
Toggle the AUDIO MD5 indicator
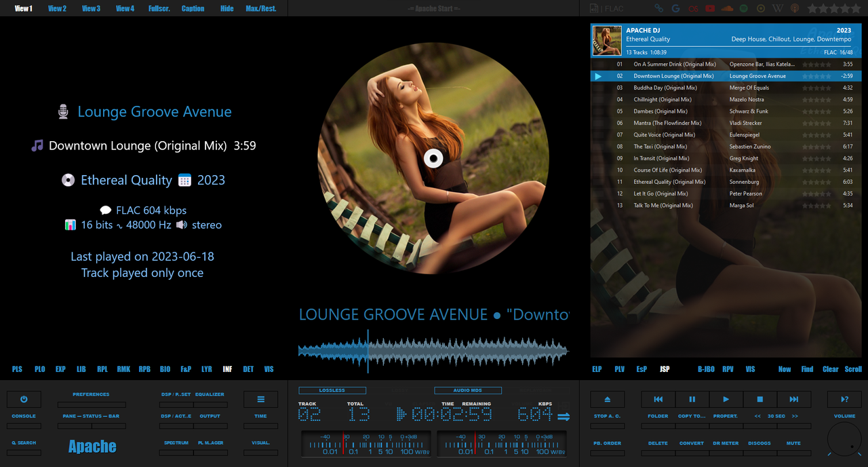[468, 390]
